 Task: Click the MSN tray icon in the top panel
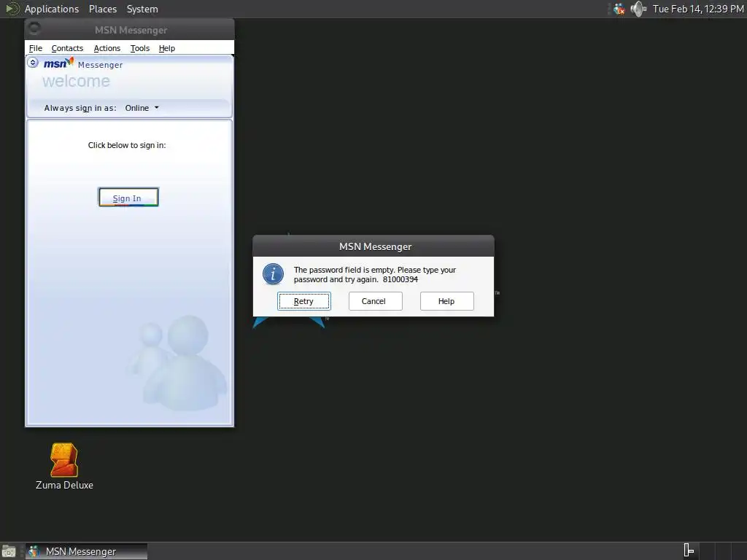pyautogui.click(x=619, y=9)
